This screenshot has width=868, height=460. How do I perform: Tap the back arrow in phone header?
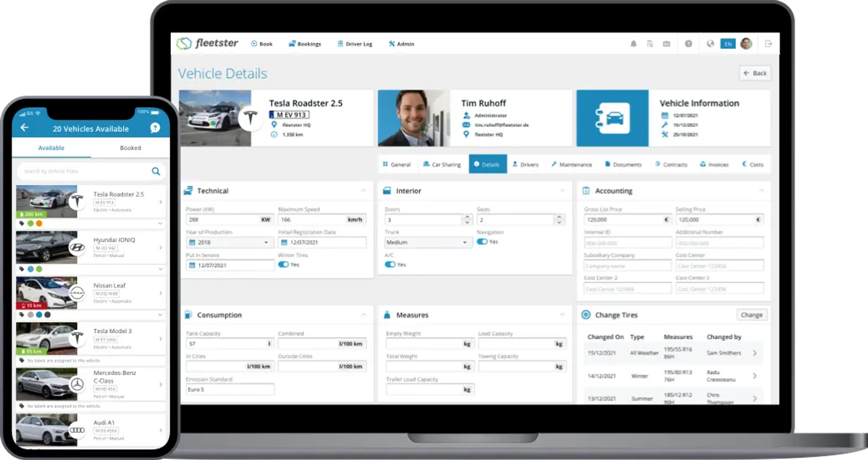point(24,127)
